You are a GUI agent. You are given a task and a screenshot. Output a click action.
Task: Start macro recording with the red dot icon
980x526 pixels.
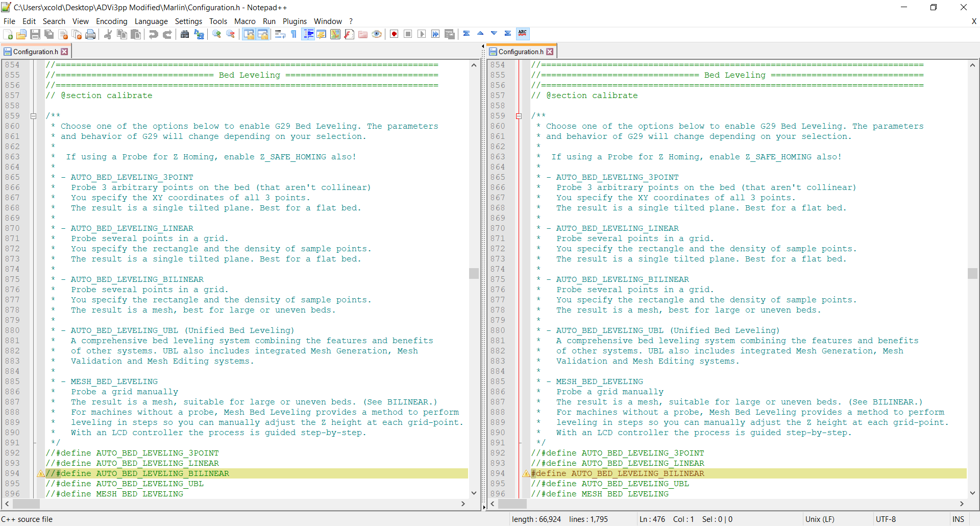[394, 34]
